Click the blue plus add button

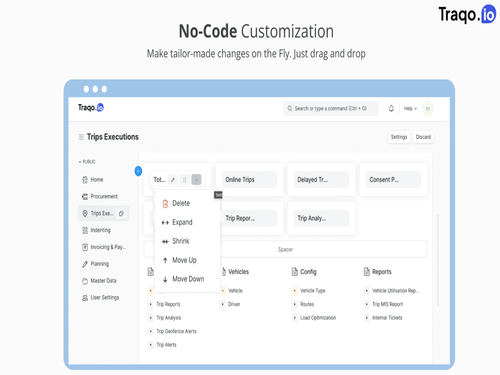(138, 171)
